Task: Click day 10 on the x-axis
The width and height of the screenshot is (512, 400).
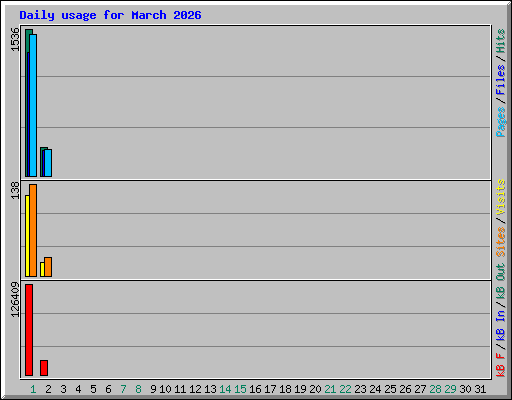Action: coord(165,389)
